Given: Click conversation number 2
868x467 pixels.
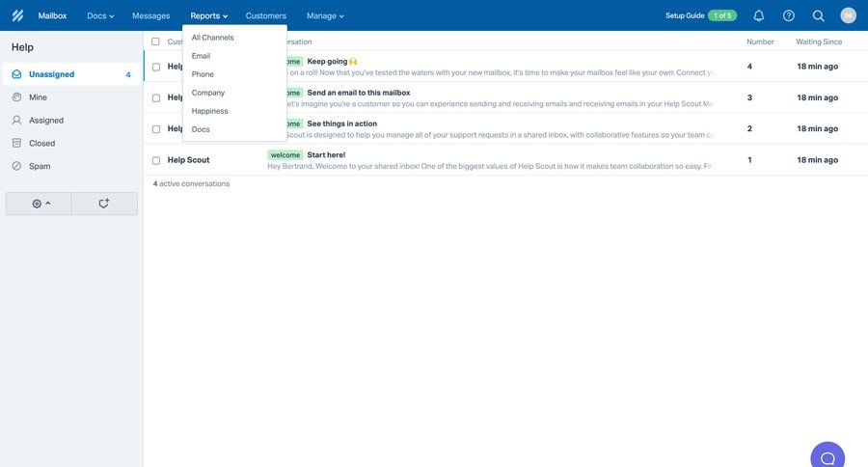Looking at the screenshot, I should point(749,128).
